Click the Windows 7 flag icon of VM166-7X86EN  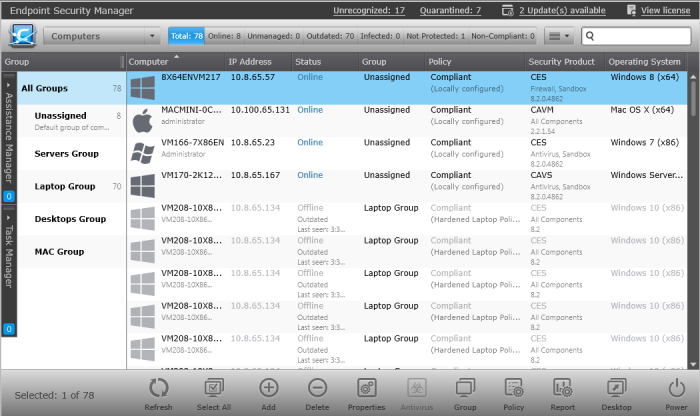[x=143, y=153]
